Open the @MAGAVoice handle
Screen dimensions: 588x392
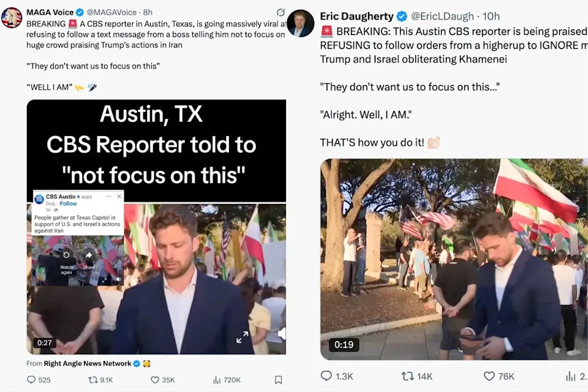(111, 12)
